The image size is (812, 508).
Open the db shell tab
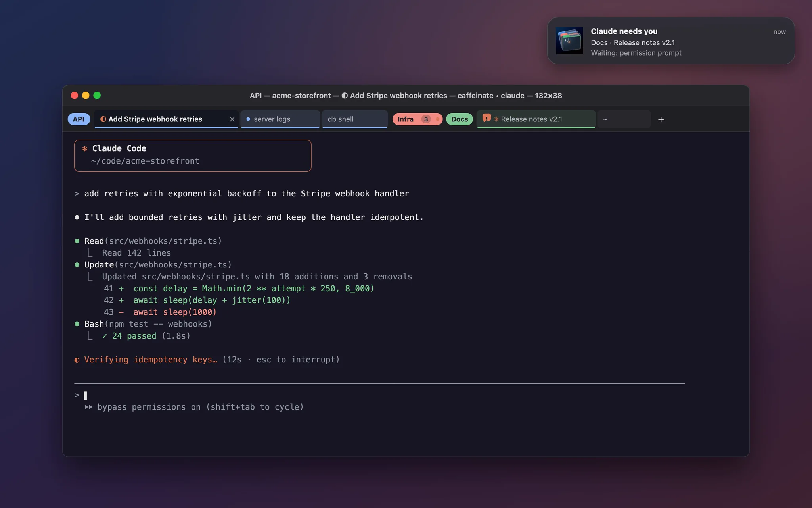tap(354, 119)
